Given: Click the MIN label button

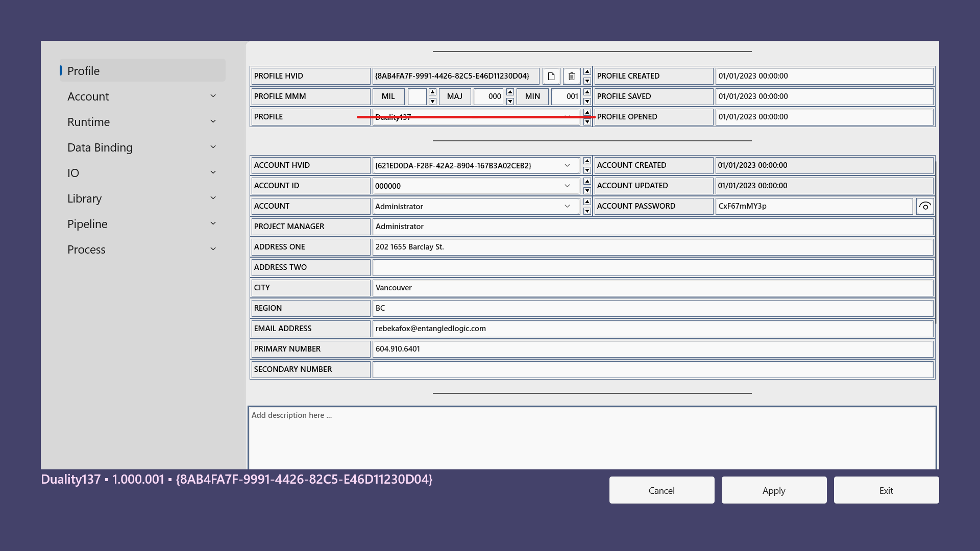Looking at the screenshot, I should [532, 96].
